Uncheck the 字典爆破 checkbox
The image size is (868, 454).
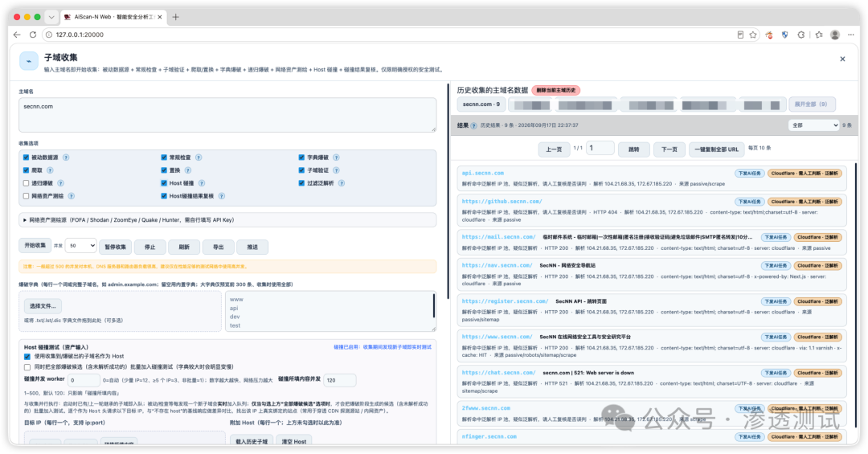[301, 157]
